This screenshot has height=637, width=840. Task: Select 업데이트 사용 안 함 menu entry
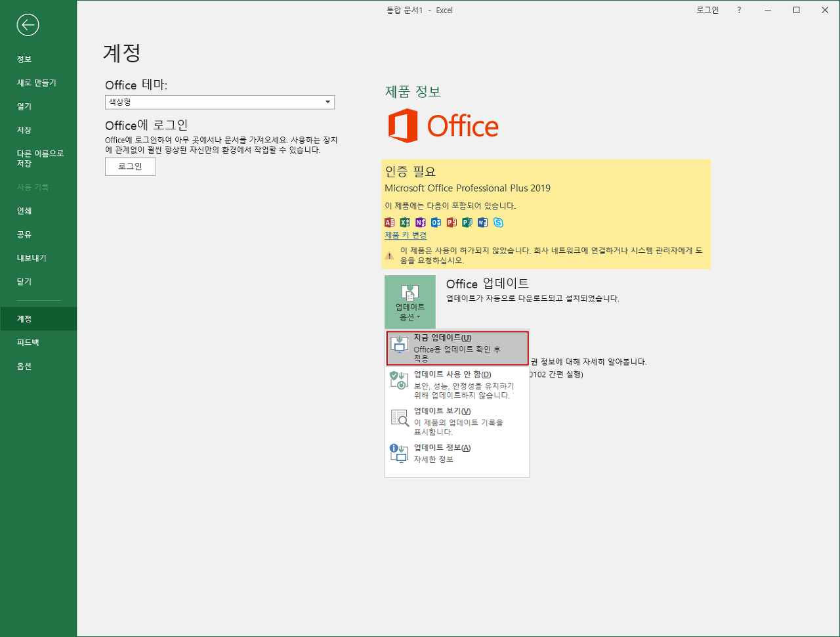[x=457, y=385]
